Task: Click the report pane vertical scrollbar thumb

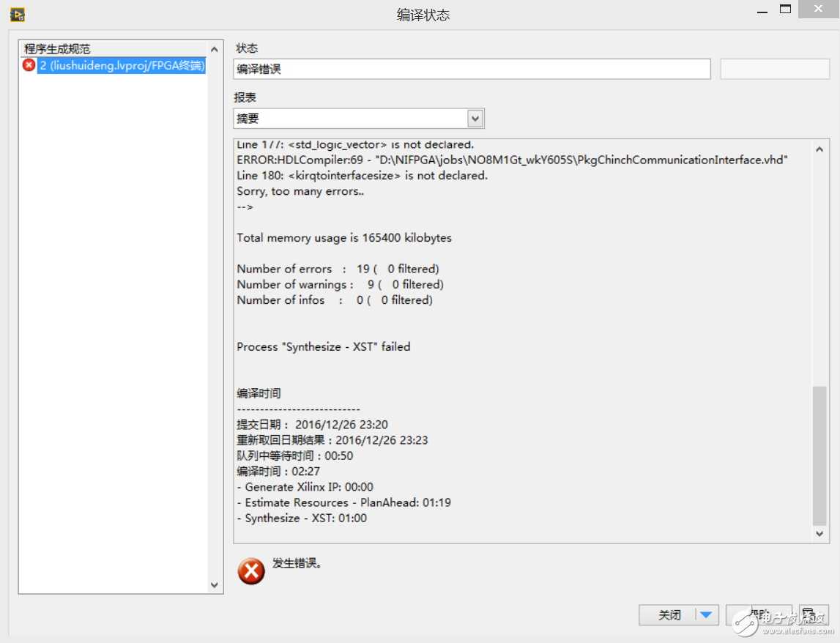Action: pos(819,456)
